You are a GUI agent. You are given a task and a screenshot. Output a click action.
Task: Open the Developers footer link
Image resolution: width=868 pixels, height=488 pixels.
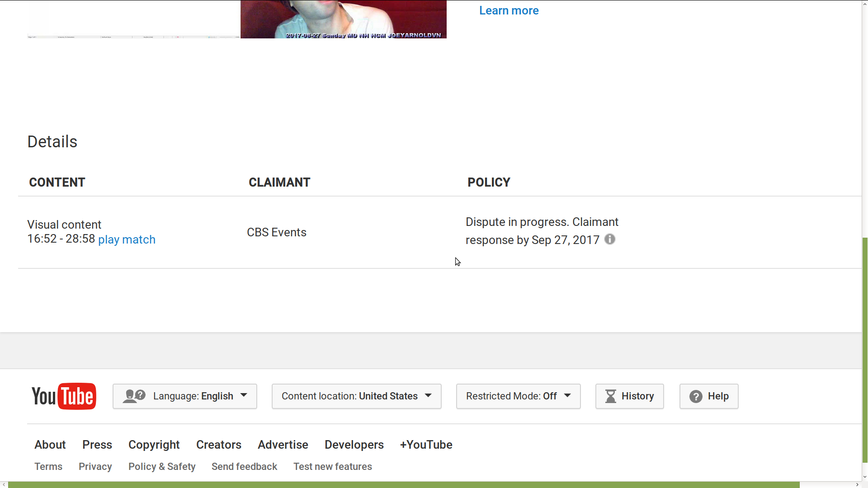(x=354, y=445)
